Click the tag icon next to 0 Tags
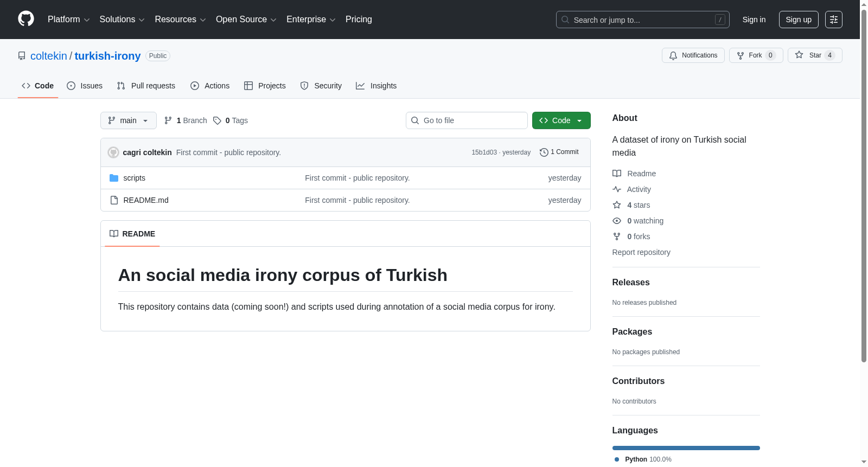This screenshot has height=467, width=868. [x=217, y=120]
